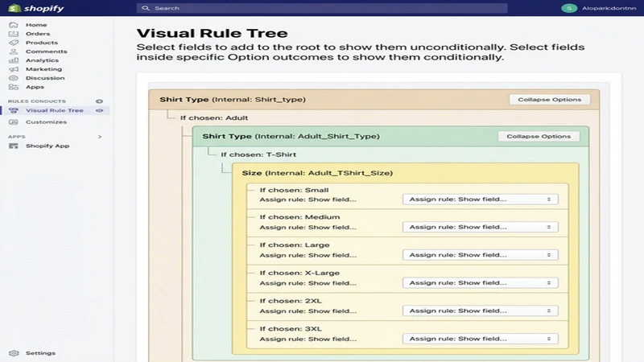Click 'If chosen: X-Large' text

[299, 273]
